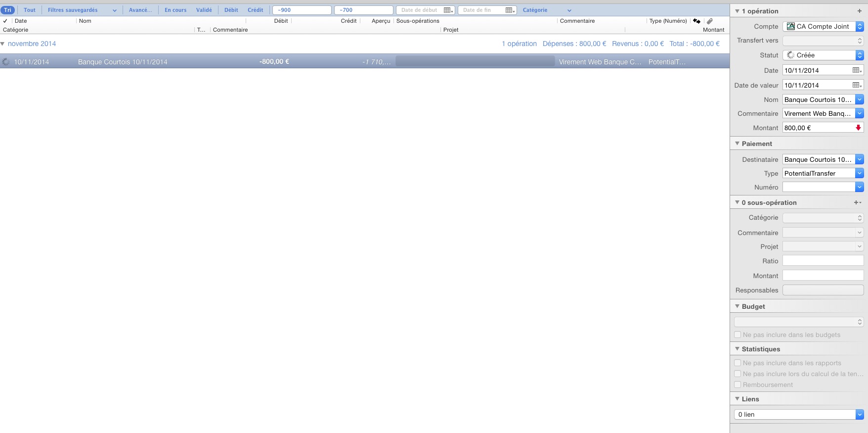Show only Crédit operations

tap(256, 10)
